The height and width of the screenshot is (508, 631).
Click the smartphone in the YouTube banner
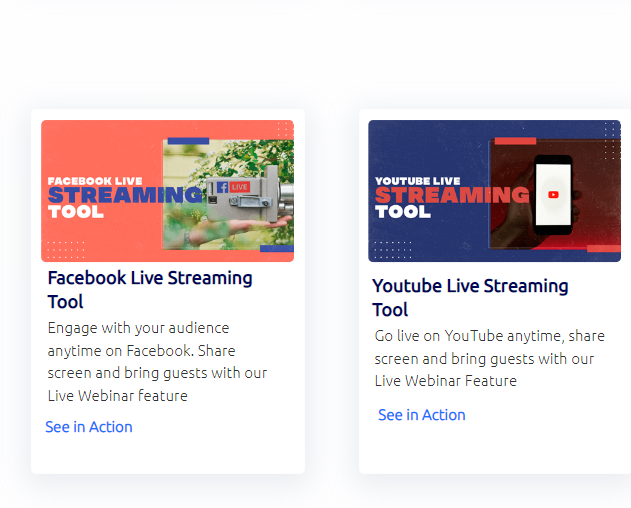[x=553, y=194]
